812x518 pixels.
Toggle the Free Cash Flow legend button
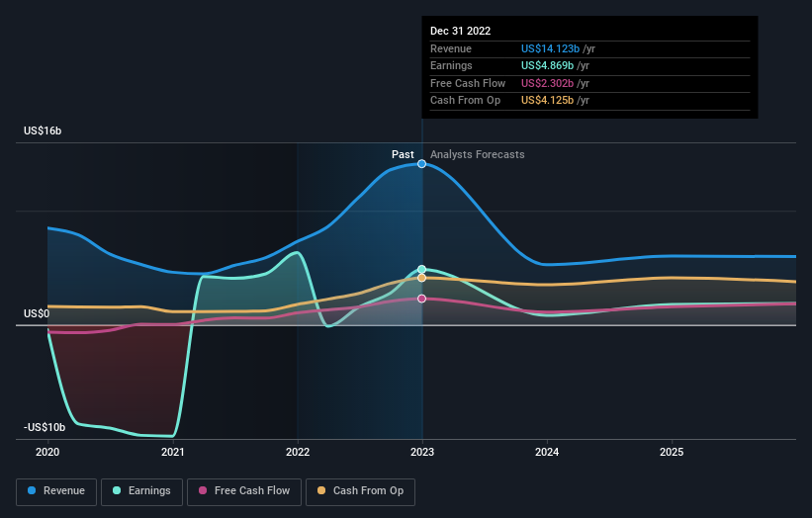click(x=244, y=491)
